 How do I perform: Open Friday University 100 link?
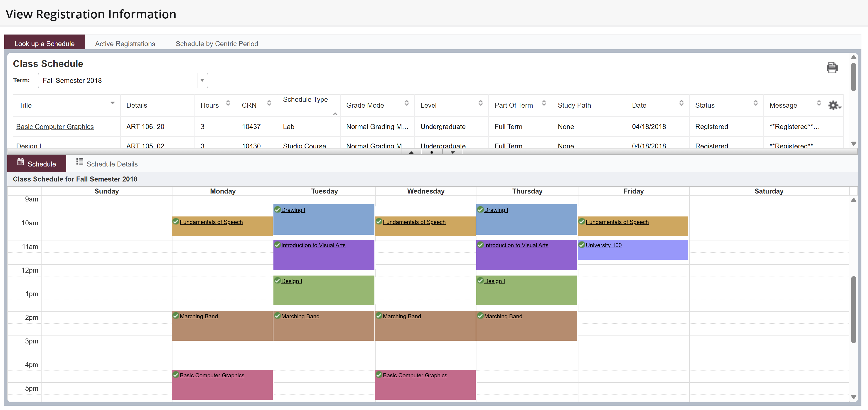click(x=603, y=245)
